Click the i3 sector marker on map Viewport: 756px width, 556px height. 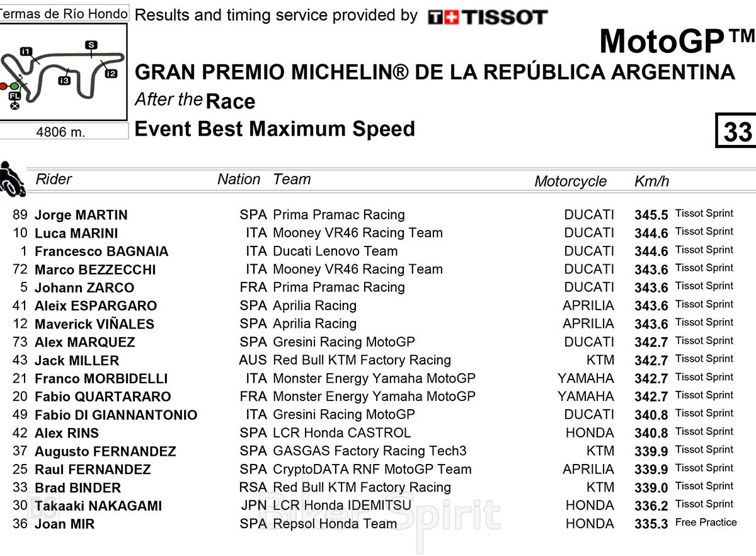[x=63, y=80]
